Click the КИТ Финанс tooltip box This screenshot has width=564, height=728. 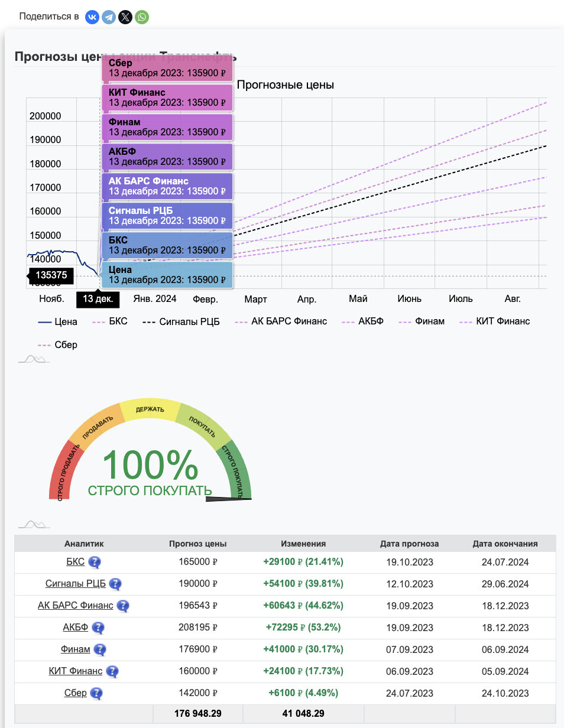(167, 97)
